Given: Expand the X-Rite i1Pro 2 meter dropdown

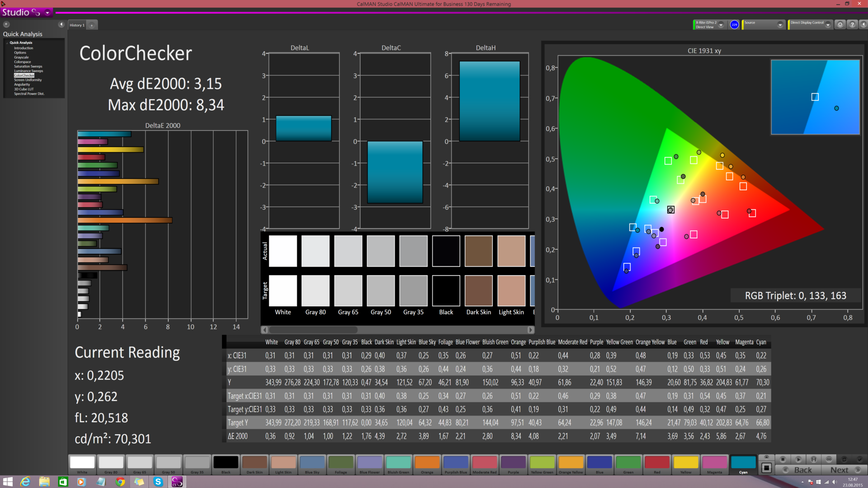Looking at the screenshot, I should pyautogui.click(x=721, y=25).
